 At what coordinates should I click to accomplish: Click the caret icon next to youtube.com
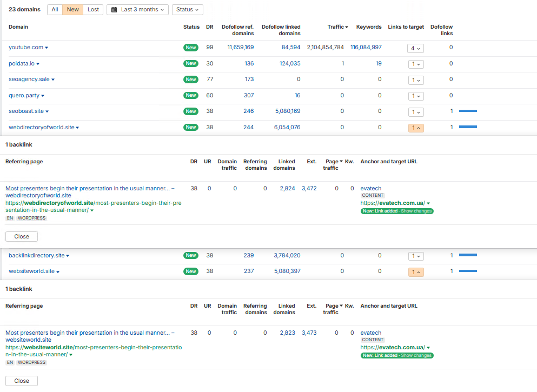click(47, 48)
